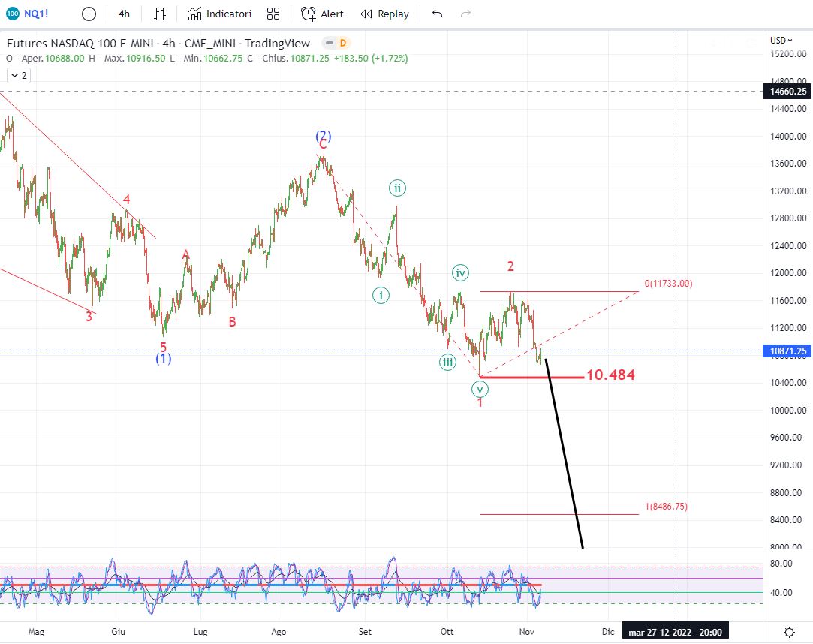Click the 15200.00 price scale label
The width and height of the screenshot is (813, 644).
click(x=789, y=54)
